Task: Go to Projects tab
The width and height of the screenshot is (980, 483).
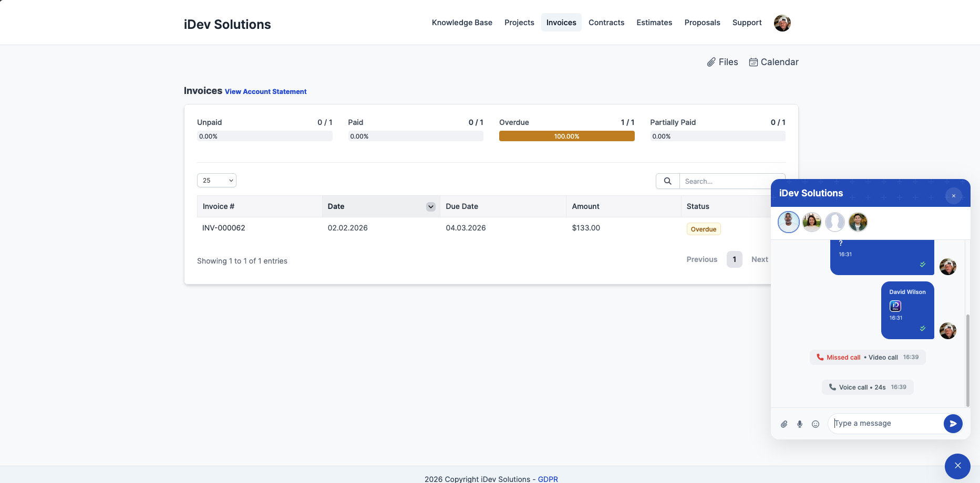Action: (x=519, y=23)
